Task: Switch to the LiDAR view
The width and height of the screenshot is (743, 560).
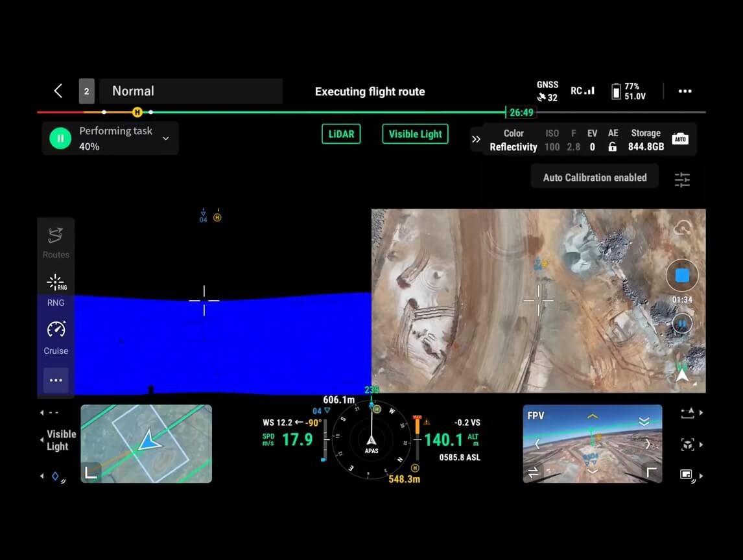Action: (x=341, y=134)
